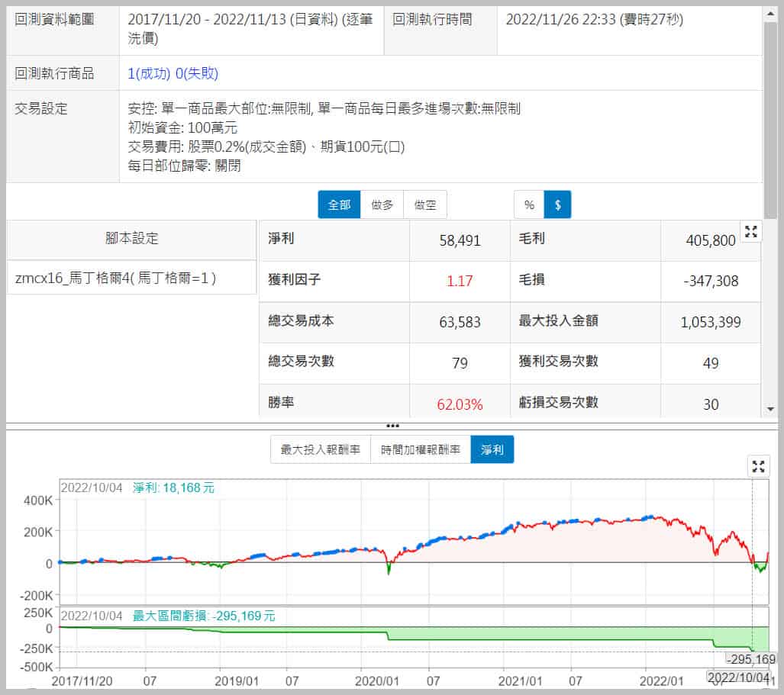Filter long trades with 做多 tab

382,204
